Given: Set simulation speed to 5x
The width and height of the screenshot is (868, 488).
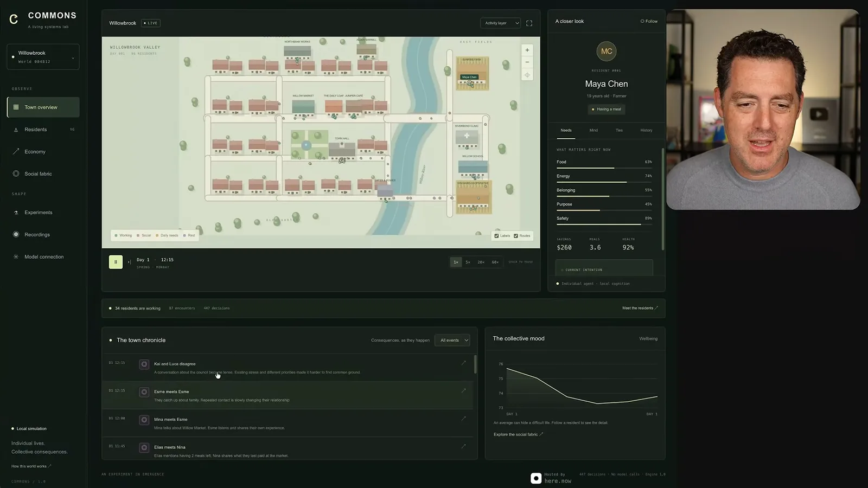Looking at the screenshot, I should point(468,262).
